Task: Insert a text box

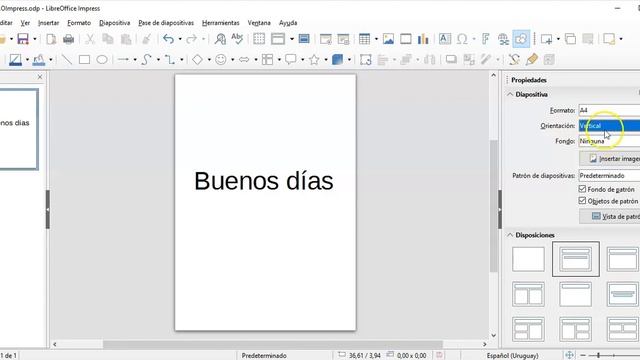Action: (444, 39)
